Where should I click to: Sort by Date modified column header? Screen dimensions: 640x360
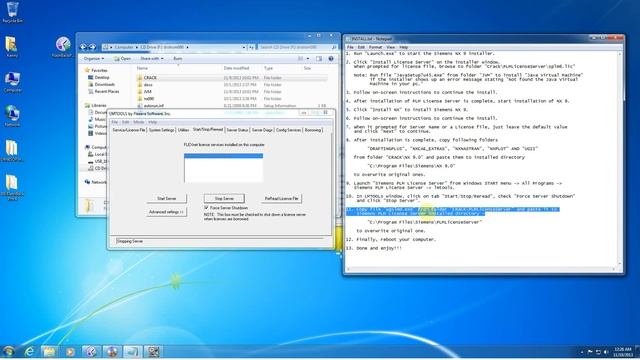tap(236, 68)
